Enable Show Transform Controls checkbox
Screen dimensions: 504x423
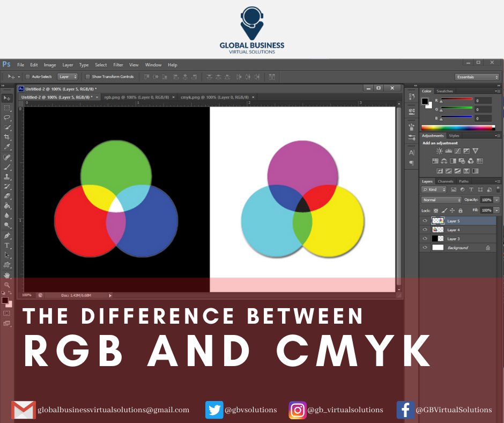tap(87, 77)
